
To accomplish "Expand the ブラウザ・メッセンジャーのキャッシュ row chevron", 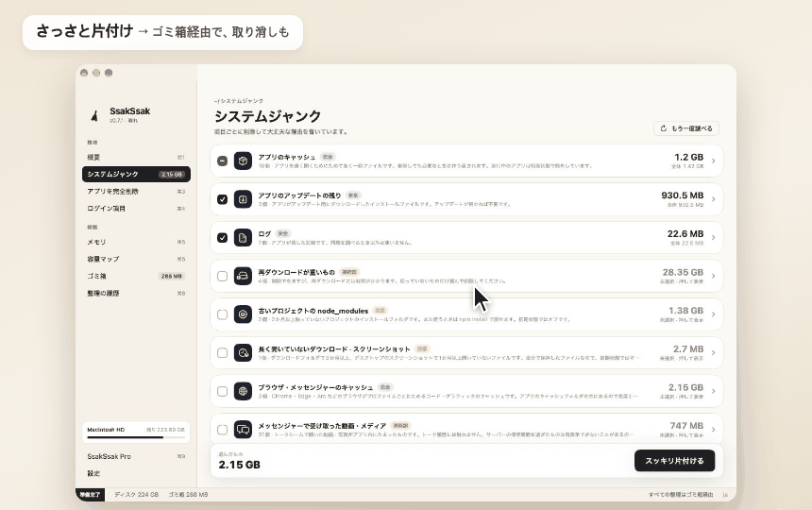I will tap(714, 391).
